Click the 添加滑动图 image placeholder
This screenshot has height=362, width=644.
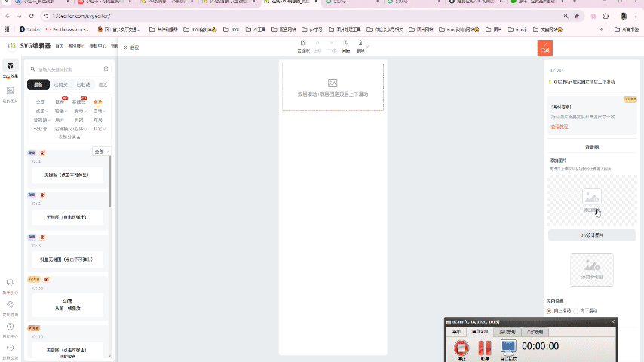tap(591, 269)
